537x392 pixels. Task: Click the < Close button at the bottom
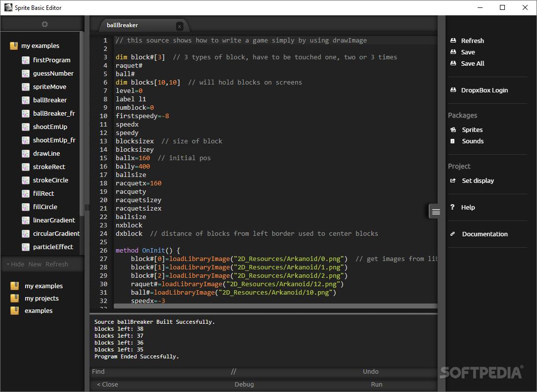[107, 385]
